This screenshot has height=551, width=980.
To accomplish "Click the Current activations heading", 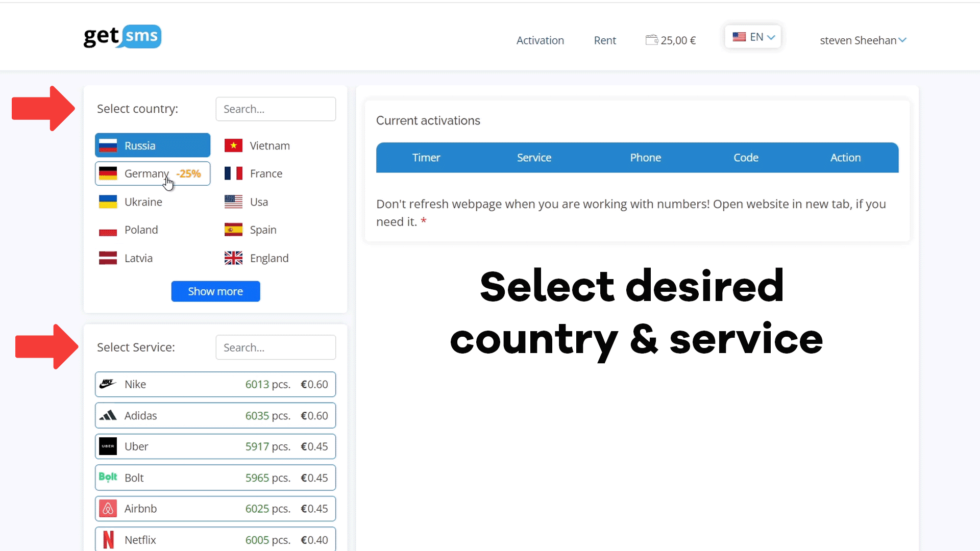I will 428,120.
